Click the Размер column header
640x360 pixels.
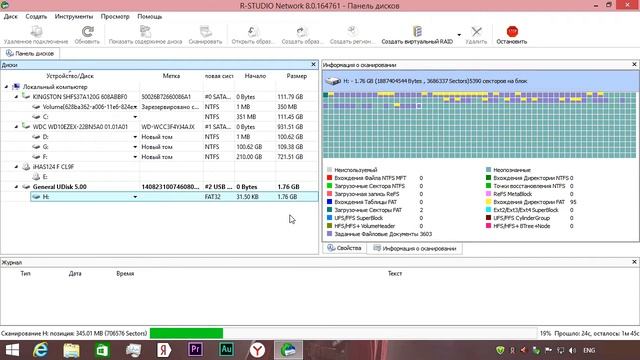(x=297, y=76)
